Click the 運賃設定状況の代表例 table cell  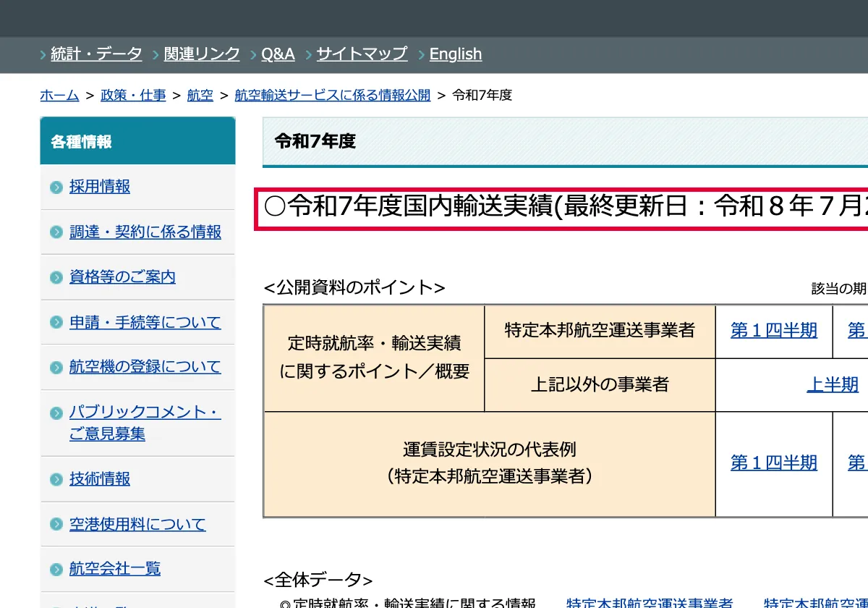(x=490, y=464)
